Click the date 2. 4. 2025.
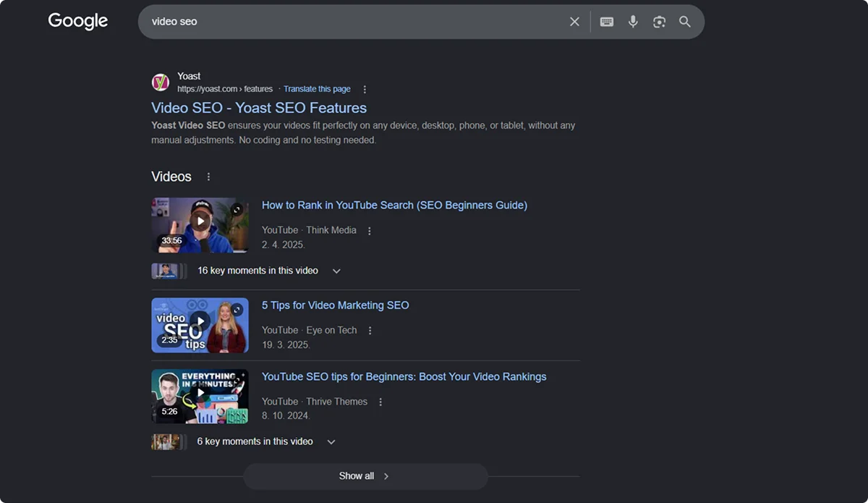Screen dimensions: 868x503 point(284,245)
